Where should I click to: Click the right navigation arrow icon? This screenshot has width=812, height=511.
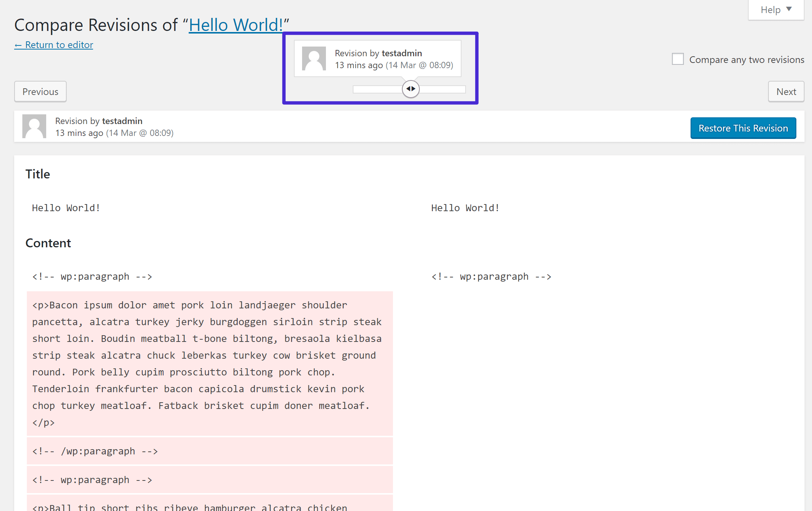pos(413,89)
